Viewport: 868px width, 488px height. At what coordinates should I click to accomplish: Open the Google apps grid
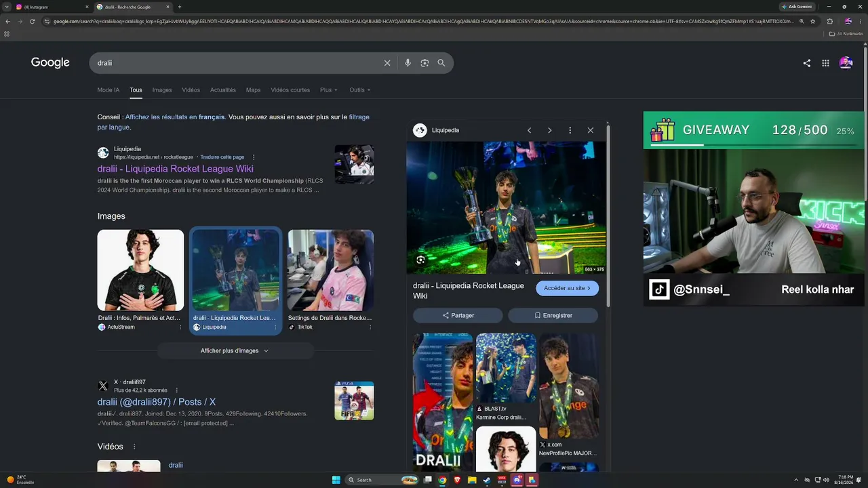coord(825,63)
